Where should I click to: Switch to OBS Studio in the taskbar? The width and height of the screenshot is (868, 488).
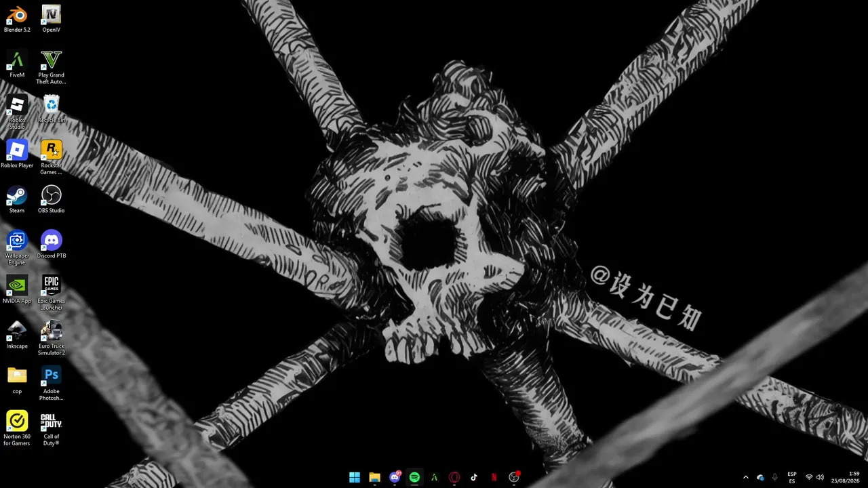[x=514, y=477]
